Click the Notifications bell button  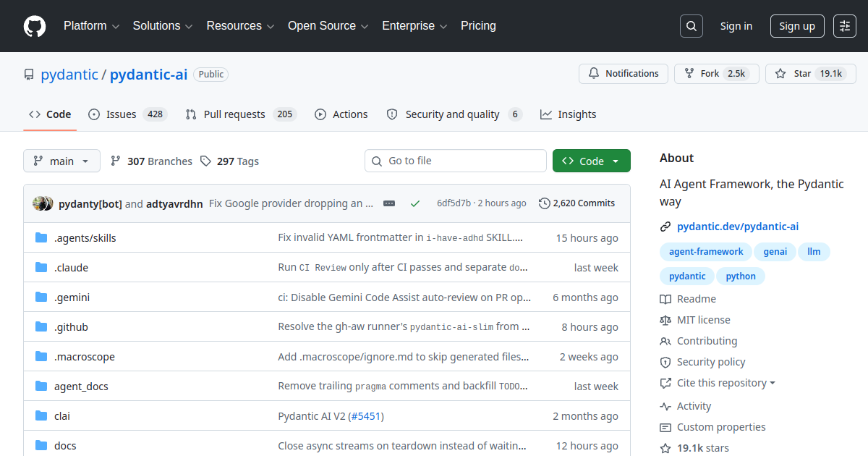pyautogui.click(x=623, y=74)
